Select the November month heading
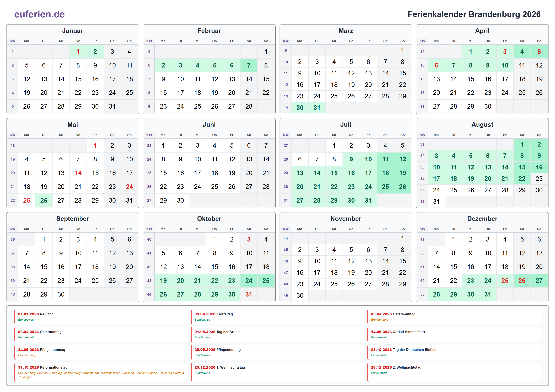 tap(346, 219)
